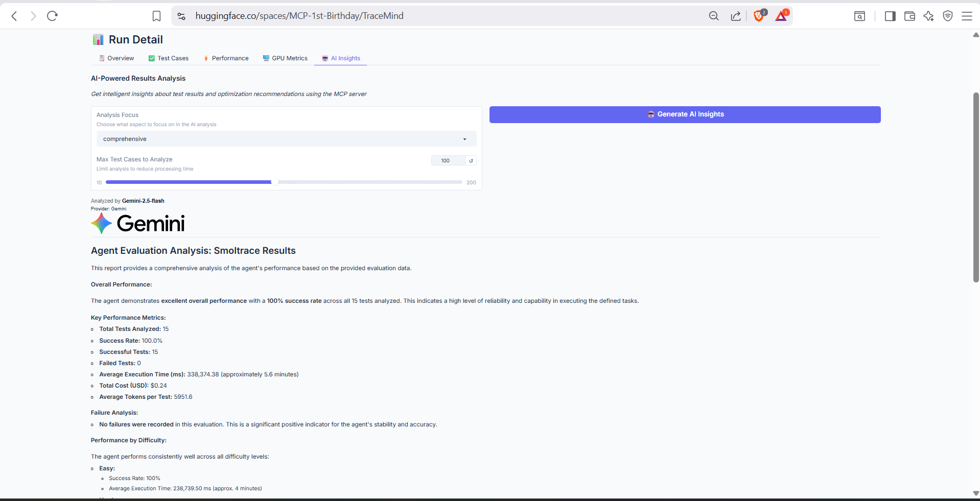Bookmark this page icon

point(156,16)
